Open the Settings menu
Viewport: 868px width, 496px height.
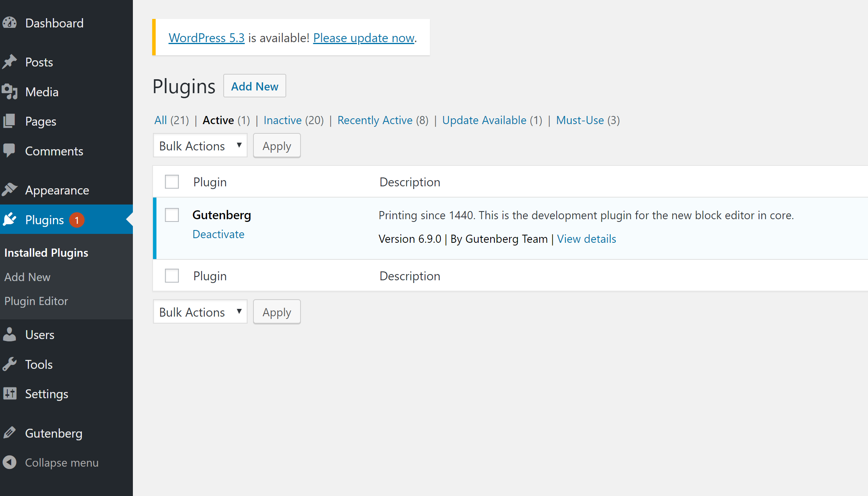coord(47,394)
